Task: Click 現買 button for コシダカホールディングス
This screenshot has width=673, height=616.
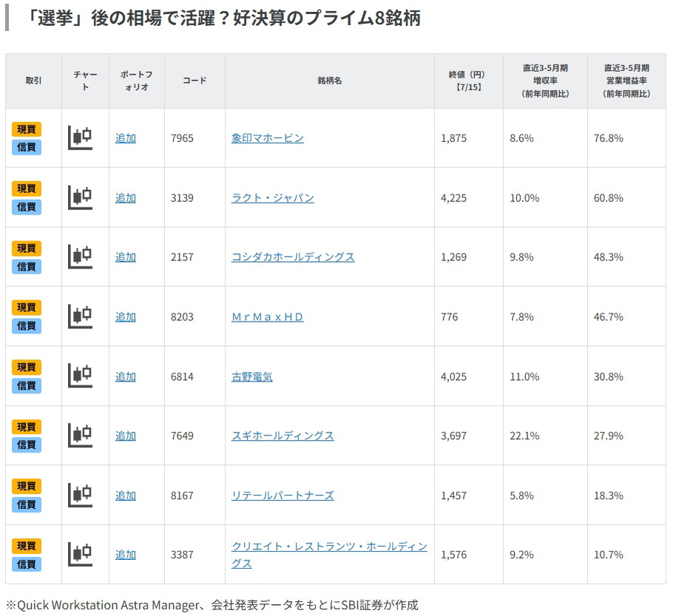Action: (x=27, y=248)
